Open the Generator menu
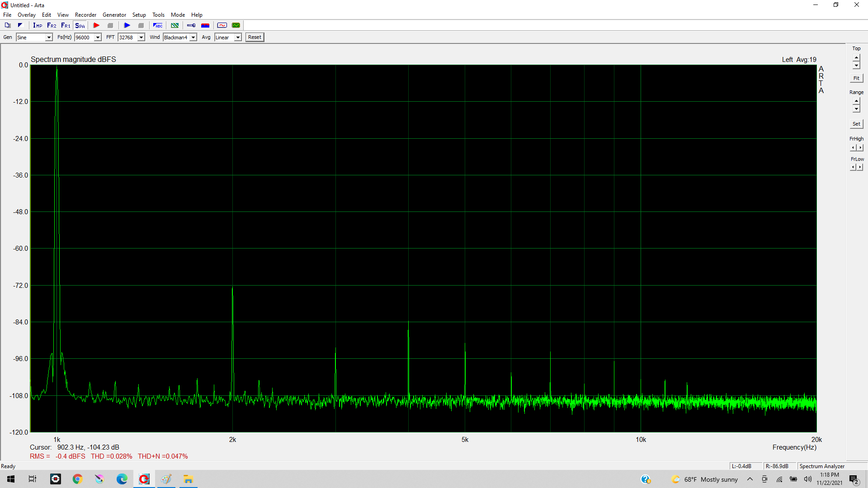The width and height of the screenshot is (868, 488). pyautogui.click(x=114, y=15)
